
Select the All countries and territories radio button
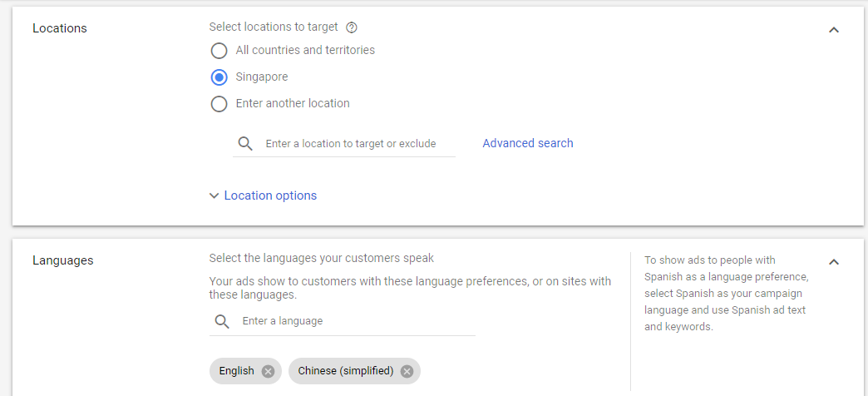tap(219, 51)
